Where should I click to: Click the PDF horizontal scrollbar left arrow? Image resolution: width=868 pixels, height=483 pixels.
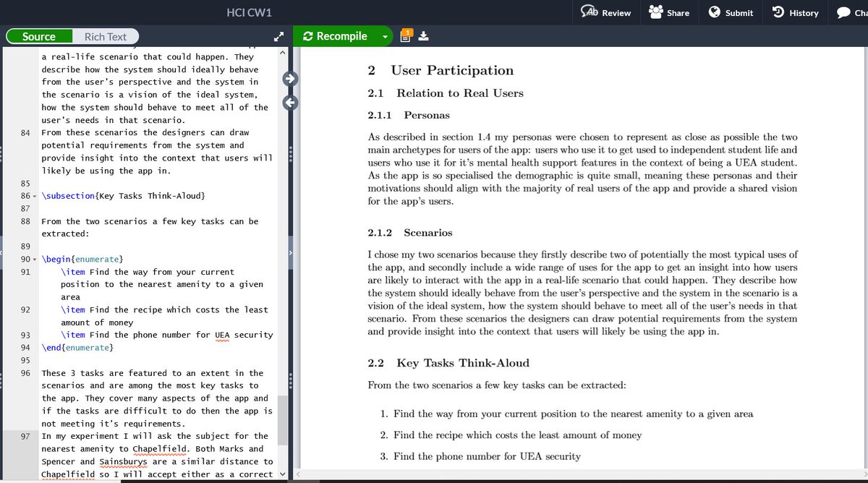pyautogui.click(x=298, y=474)
